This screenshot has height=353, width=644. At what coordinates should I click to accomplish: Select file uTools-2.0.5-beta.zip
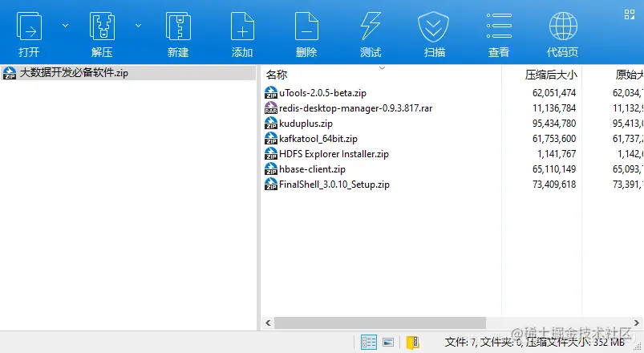[x=322, y=93]
